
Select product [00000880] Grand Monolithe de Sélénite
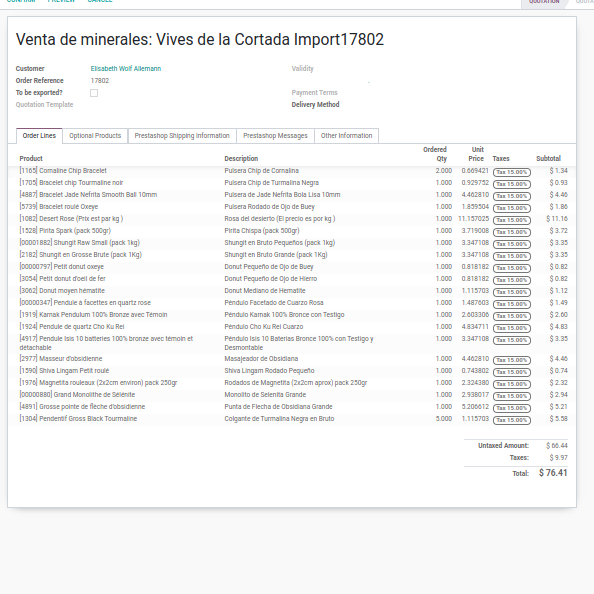click(x=77, y=395)
